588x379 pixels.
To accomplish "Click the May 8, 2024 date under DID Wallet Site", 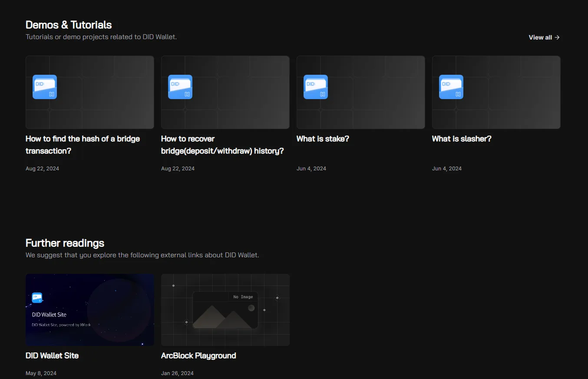I will coord(41,373).
